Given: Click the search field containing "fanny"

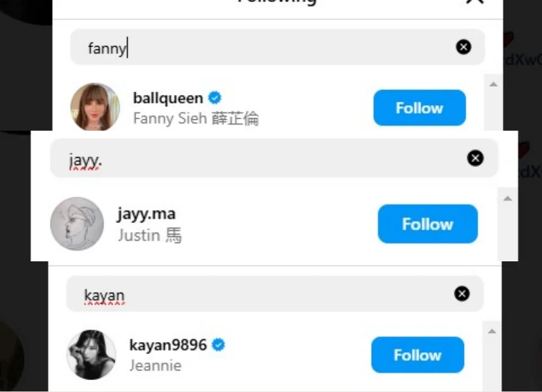Looking at the screenshot, I should click(278, 47).
